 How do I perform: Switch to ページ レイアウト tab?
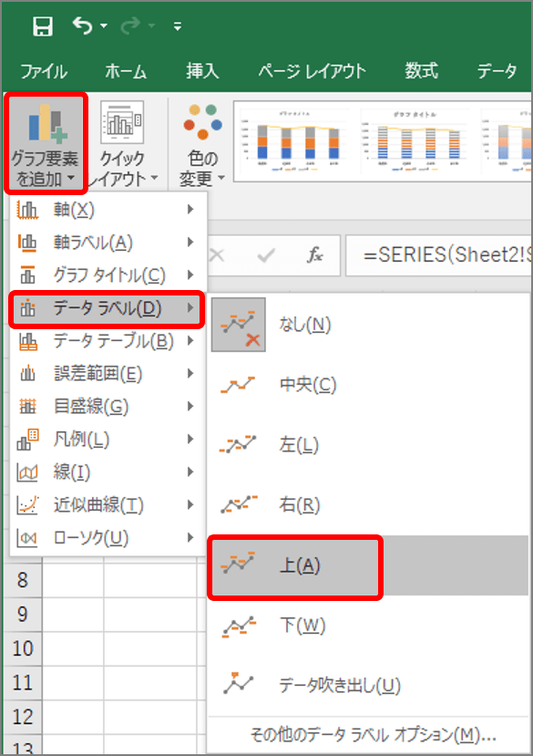point(312,71)
